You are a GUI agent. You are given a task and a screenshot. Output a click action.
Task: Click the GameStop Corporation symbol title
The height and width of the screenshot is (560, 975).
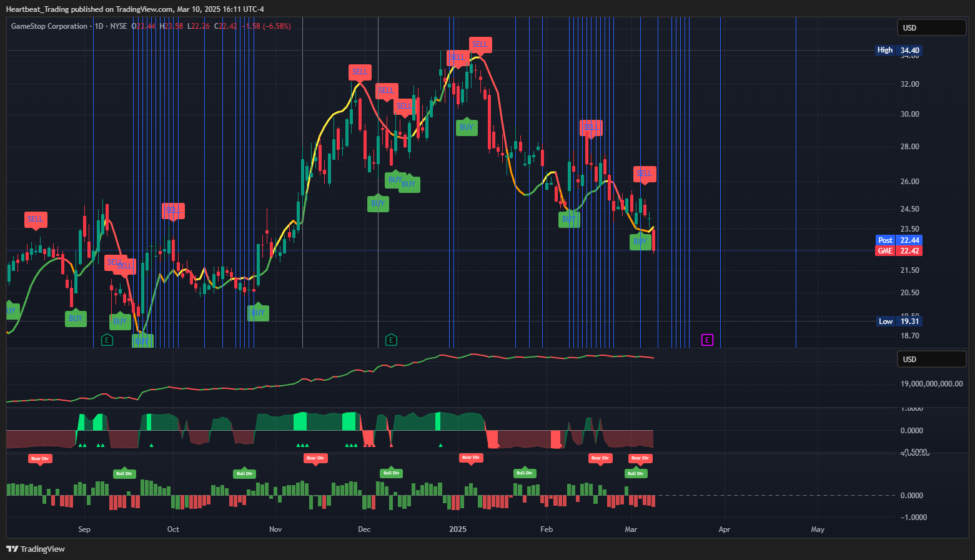(x=49, y=26)
